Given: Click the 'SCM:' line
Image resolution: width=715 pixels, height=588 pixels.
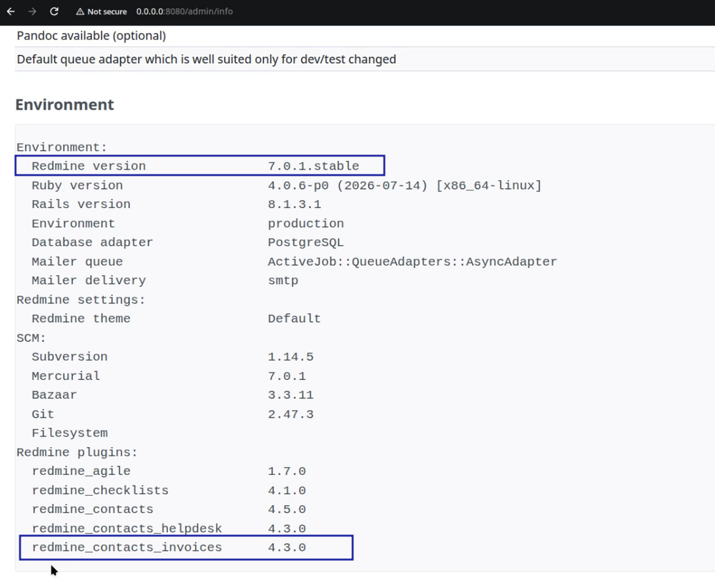Looking at the screenshot, I should click(31, 338).
